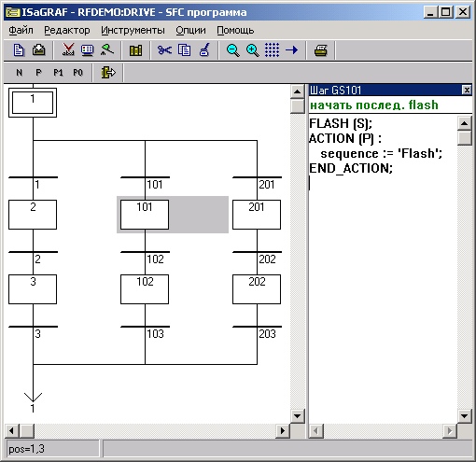Click the zoom in magnifier icon
Screen dimensions: 476x462
coord(252,50)
